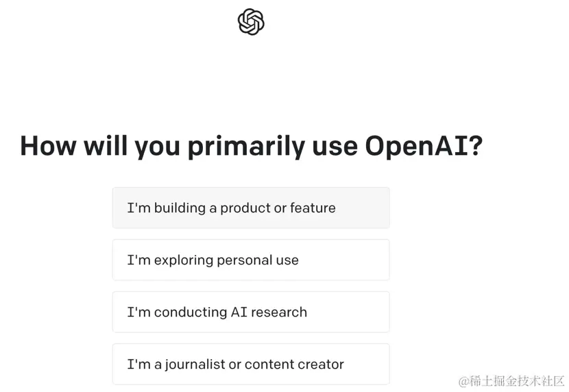Choose the journalist or content creator option

(x=251, y=364)
